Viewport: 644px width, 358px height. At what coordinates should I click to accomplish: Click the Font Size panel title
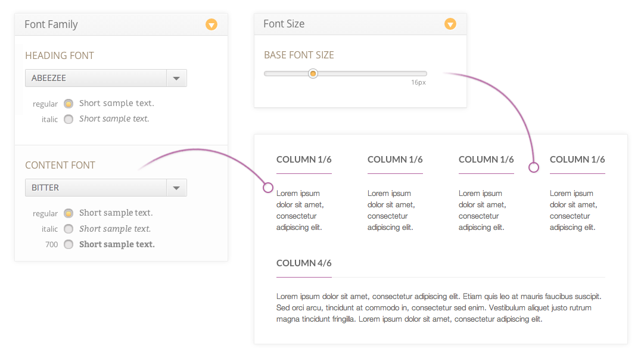[284, 24]
